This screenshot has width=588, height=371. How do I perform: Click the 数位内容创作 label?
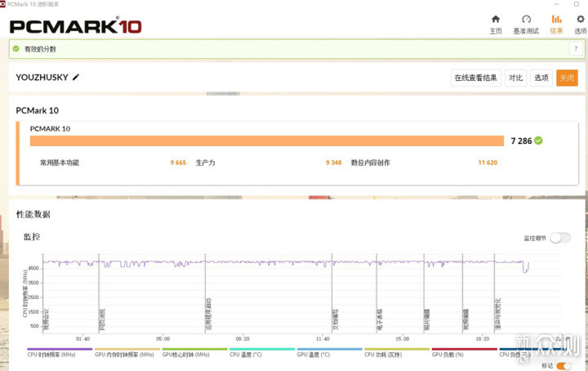pos(371,163)
